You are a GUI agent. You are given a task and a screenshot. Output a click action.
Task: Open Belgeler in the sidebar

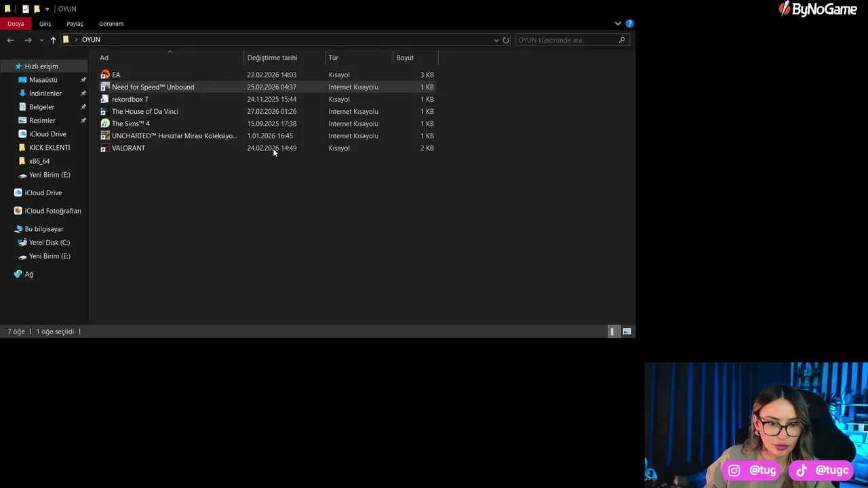[41, 107]
